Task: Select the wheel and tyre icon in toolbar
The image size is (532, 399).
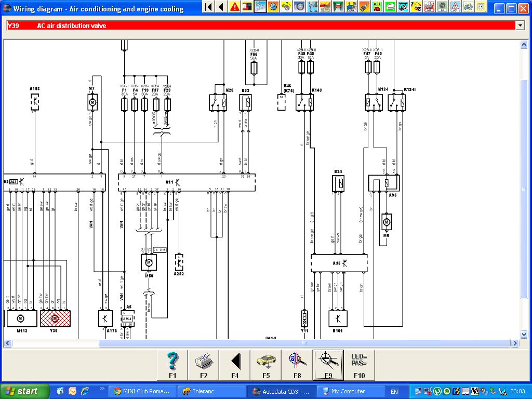Action: click(x=299, y=6)
